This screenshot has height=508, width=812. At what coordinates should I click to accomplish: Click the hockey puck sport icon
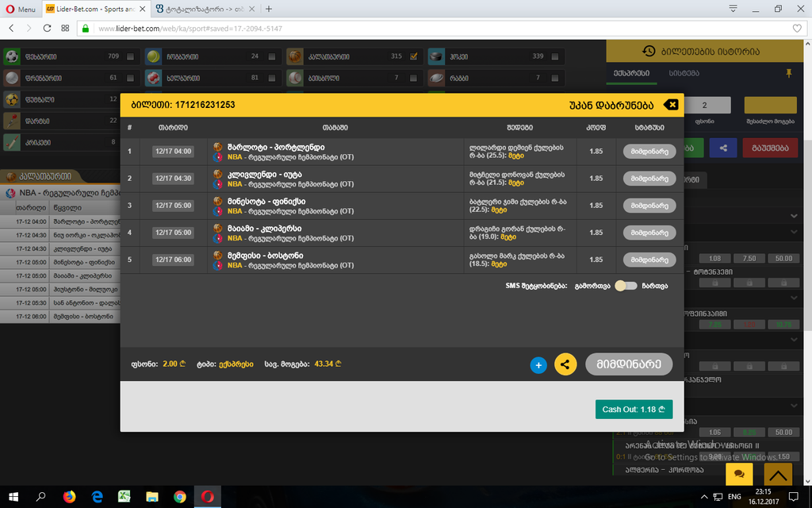[437, 56]
